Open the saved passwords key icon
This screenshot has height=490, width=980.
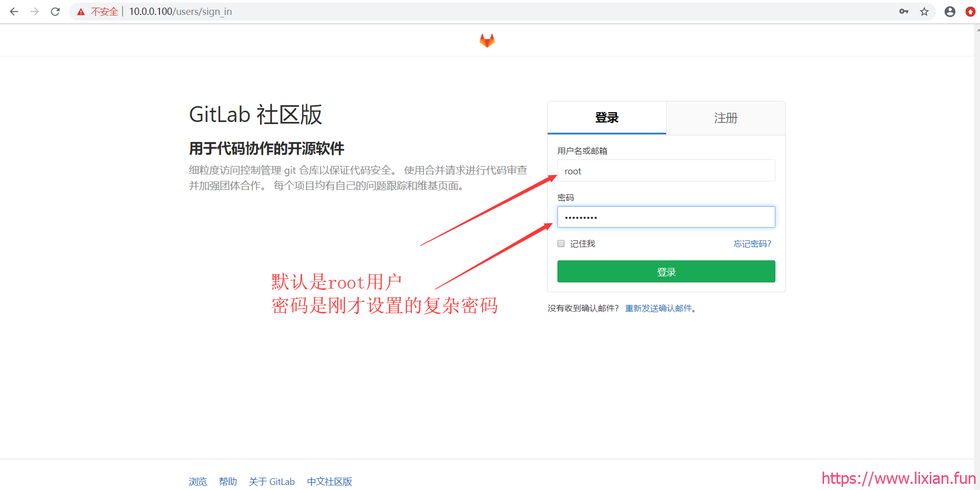pos(904,11)
